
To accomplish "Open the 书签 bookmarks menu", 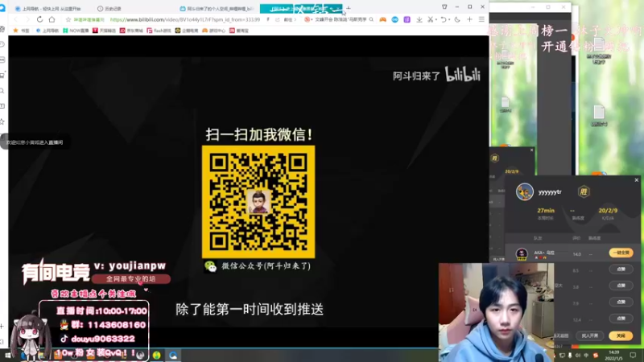I will click(22, 31).
